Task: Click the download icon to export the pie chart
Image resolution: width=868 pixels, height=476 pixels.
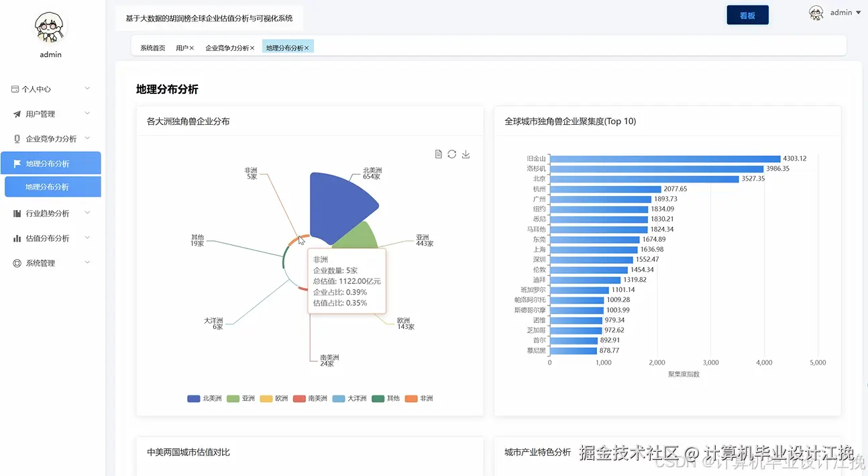Action: [x=466, y=154]
